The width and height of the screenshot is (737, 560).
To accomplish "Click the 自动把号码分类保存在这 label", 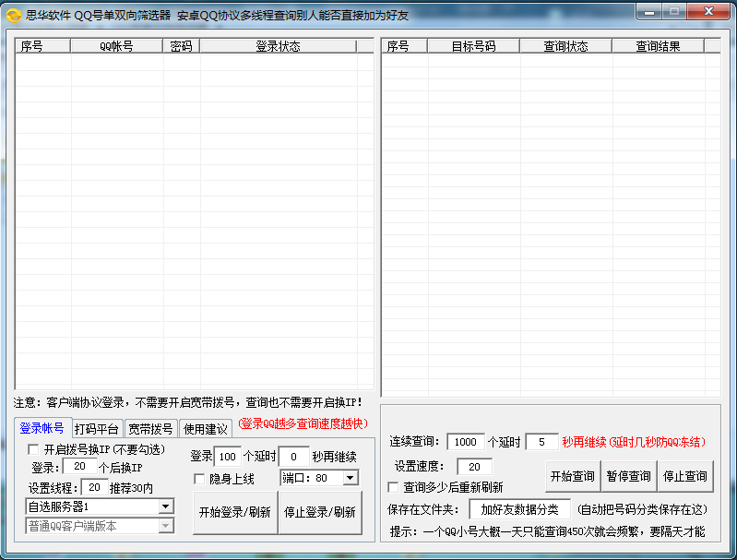I will tap(642, 509).
